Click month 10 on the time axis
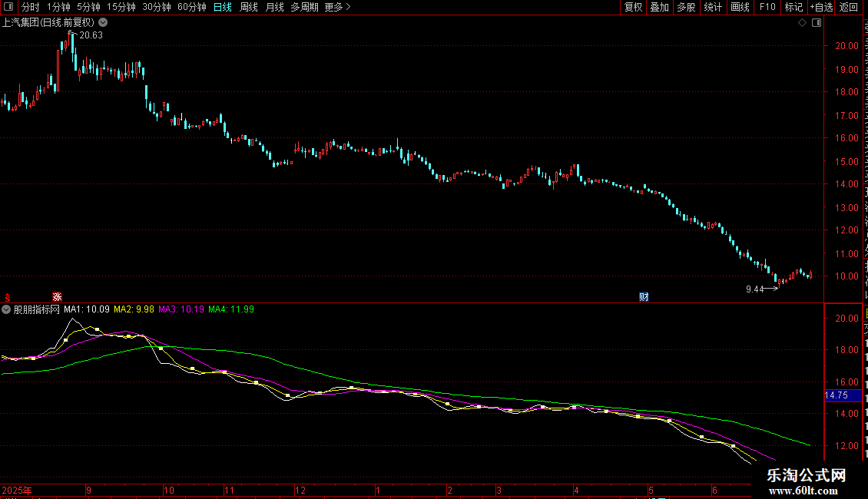The width and height of the screenshot is (868, 499). [x=169, y=491]
